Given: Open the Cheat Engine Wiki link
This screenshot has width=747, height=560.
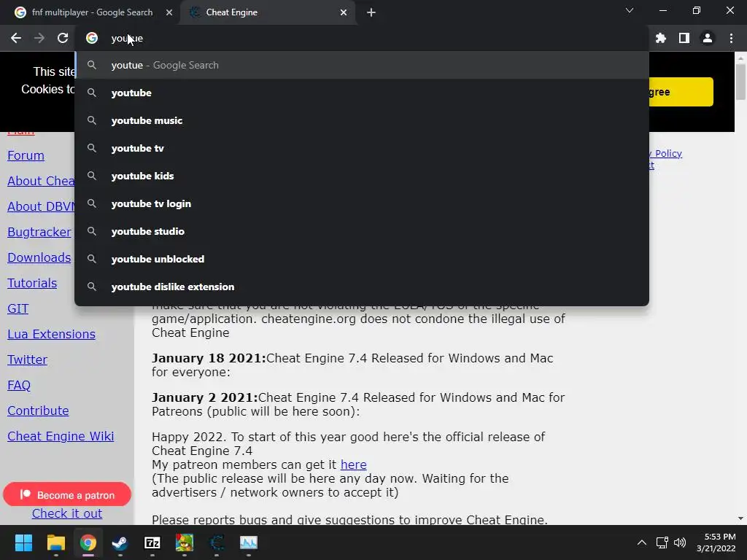Looking at the screenshot, I should coord(61,436).
